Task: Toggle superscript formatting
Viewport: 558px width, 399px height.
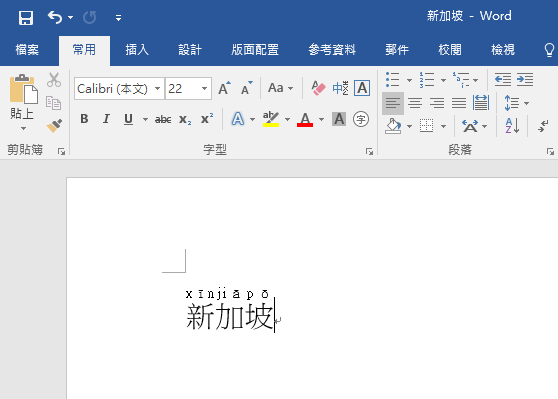Action: point(207,119)
